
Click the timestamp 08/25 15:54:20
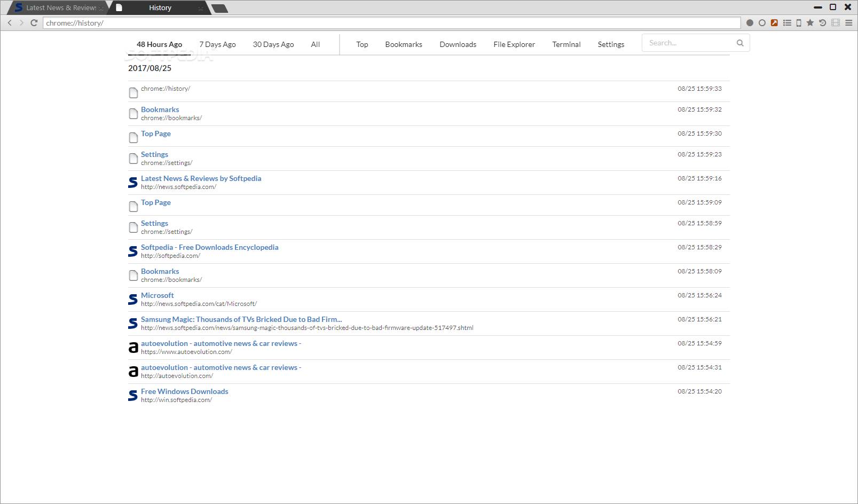pos(699,391)
